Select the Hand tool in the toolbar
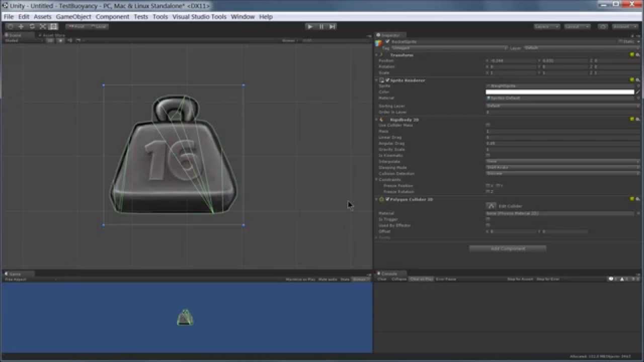 10,27
